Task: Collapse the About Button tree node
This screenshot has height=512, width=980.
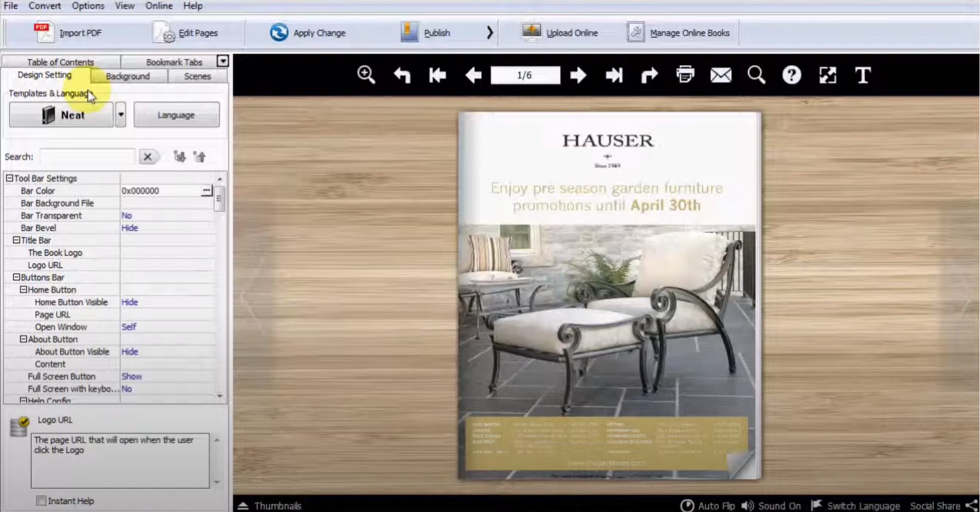Action: (x=24, y=339)
